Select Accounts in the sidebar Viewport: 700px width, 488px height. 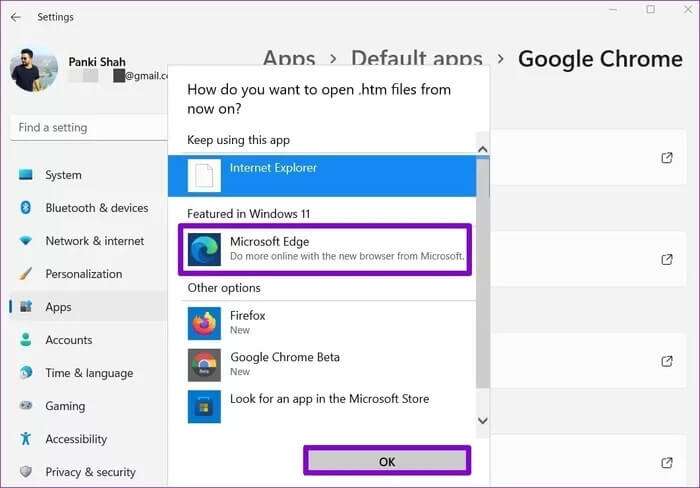[69, 340]
